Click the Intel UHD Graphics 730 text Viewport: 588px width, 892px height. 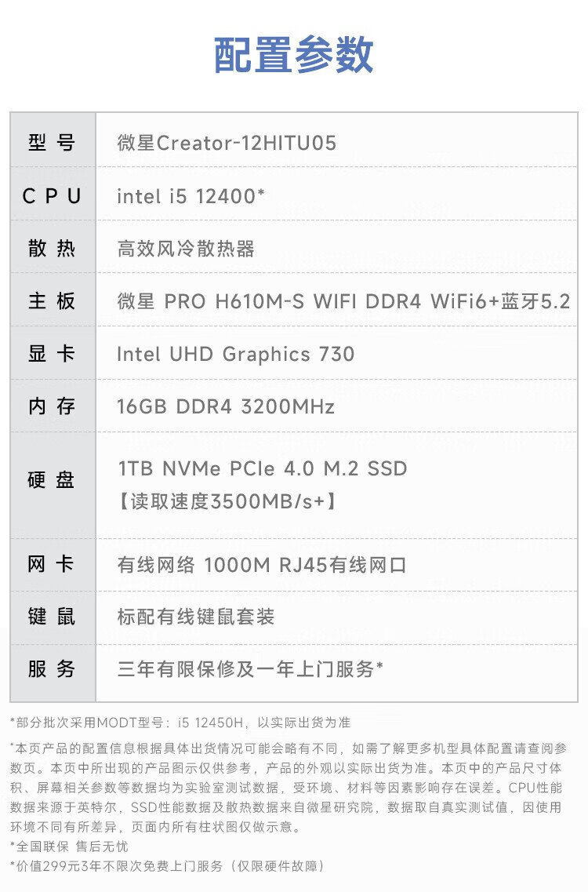[x=235, y=354]
